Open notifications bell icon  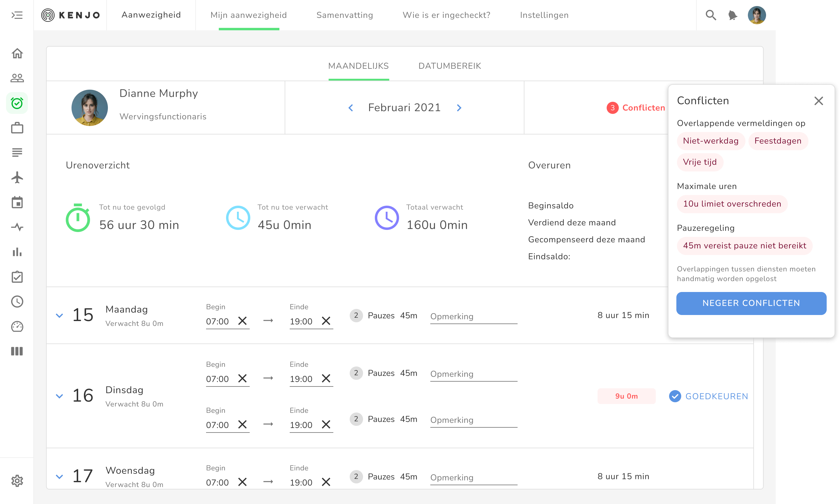click(733, 15)
